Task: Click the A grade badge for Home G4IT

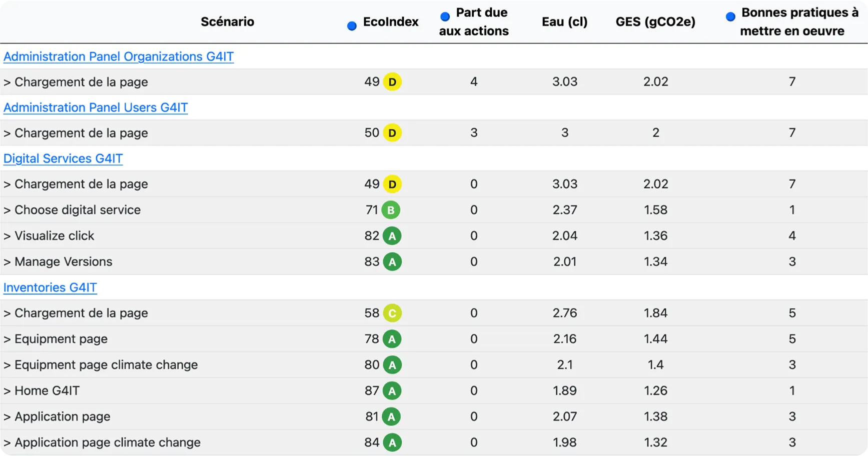Action: click(392, 390)
